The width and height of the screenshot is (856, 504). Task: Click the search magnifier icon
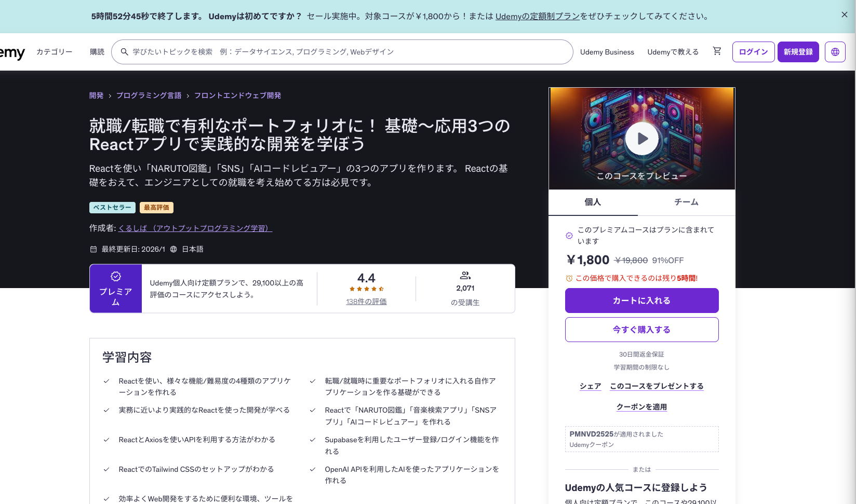(x=124, y=52)
